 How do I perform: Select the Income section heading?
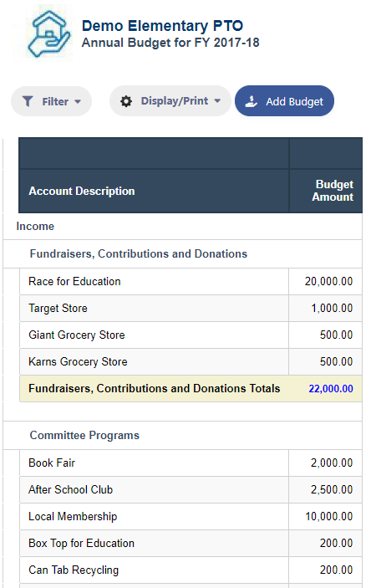click(35, 226)
